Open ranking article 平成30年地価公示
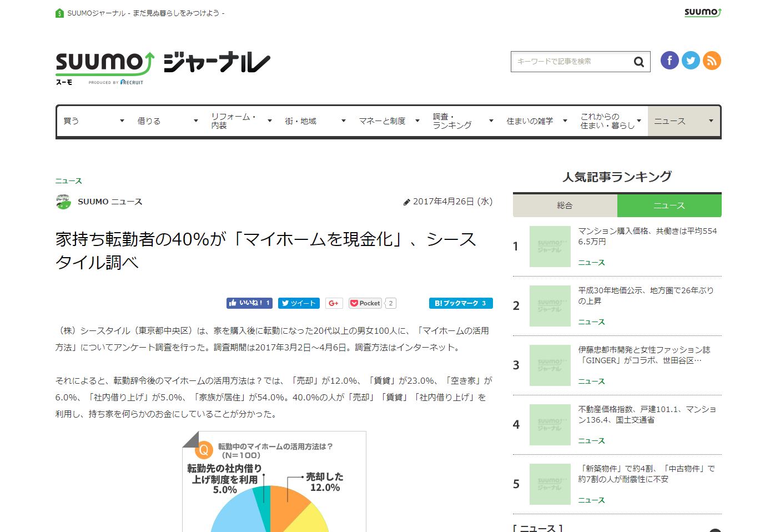This screenshot has width=780, height=532. tap(646, 295)
